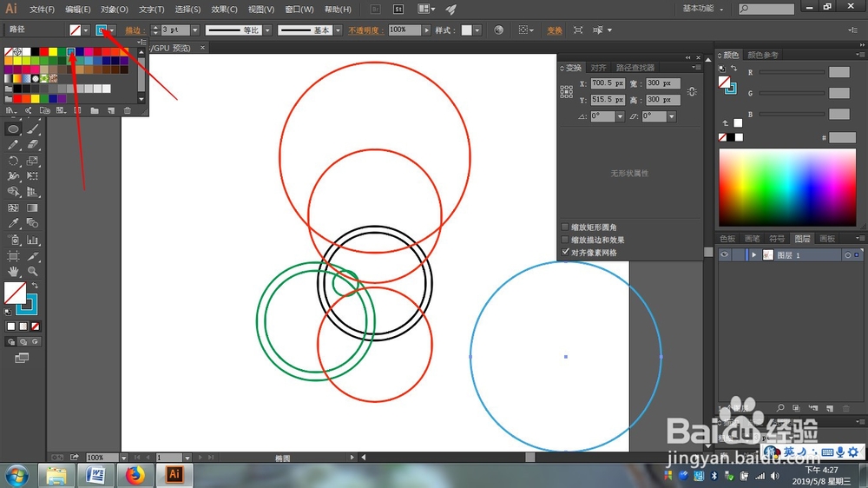Open the rotate angle dropdown in Transform
This screenshot has width=868, height=488.
pos(620,116)
